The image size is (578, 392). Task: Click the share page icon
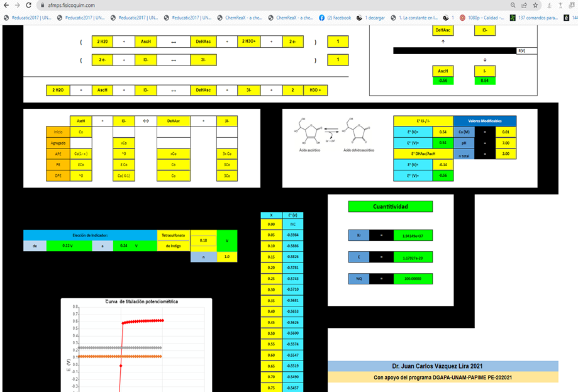525,5
